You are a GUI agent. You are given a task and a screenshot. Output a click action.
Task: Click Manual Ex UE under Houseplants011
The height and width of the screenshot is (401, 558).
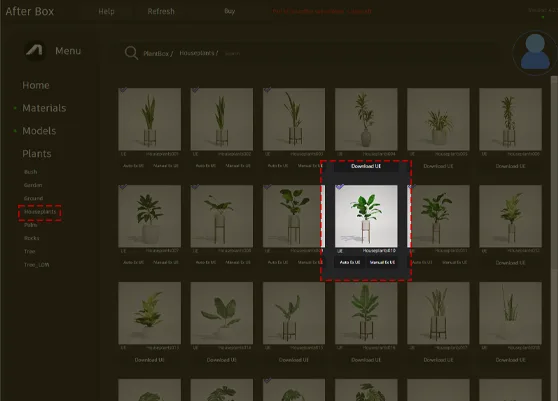[455, 263]
